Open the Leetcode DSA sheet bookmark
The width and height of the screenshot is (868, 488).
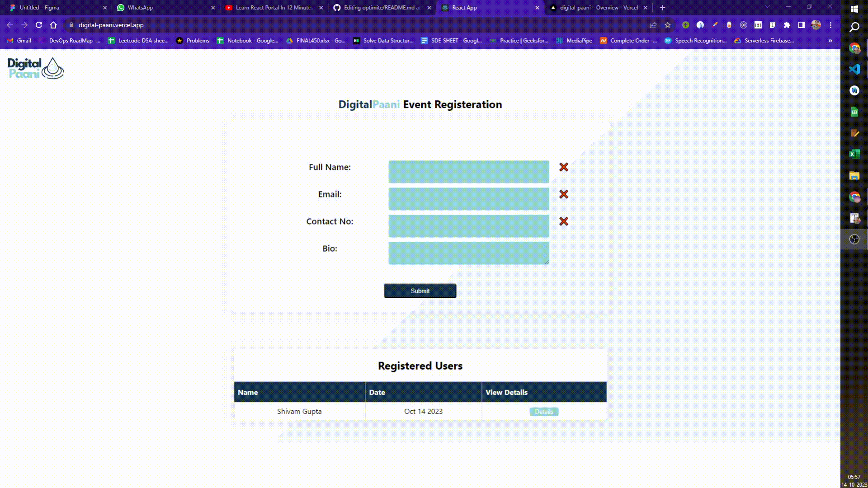138,41
